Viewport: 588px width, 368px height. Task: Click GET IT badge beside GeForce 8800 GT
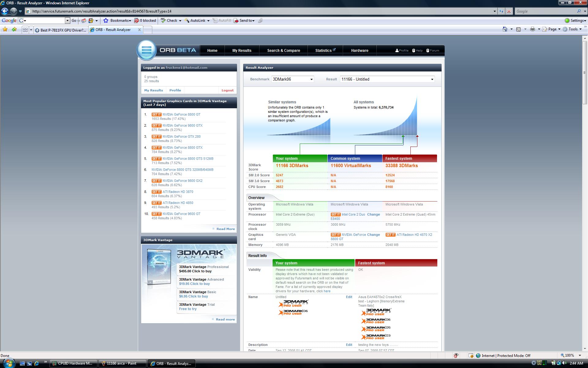coord(156,114)
